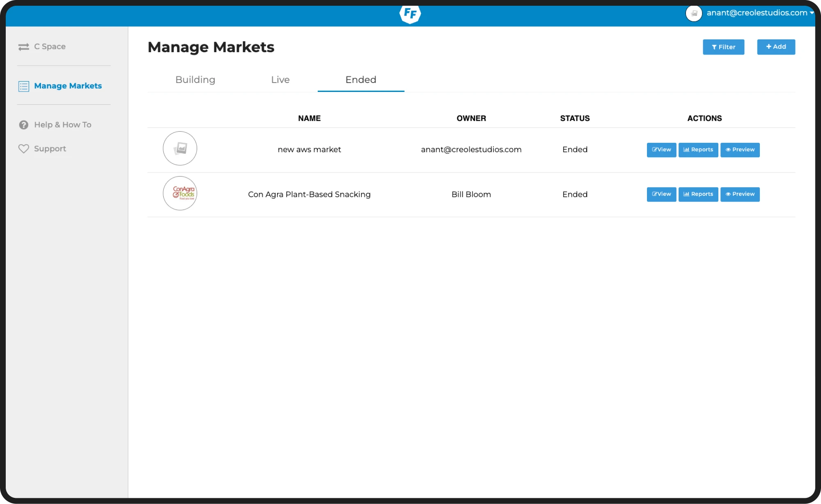Click the STATUS column header
The height and width of the screenshot is (504, 821).
[575, 118]
